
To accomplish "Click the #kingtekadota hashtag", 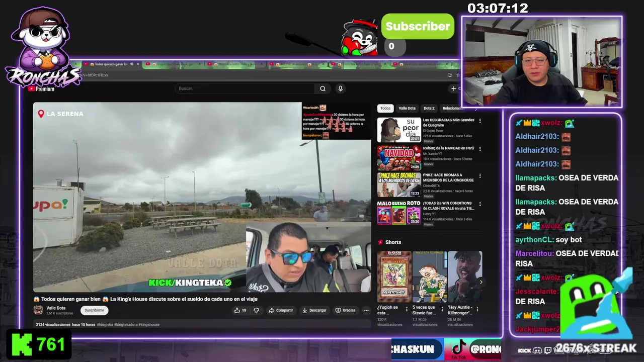I will 126,325.
